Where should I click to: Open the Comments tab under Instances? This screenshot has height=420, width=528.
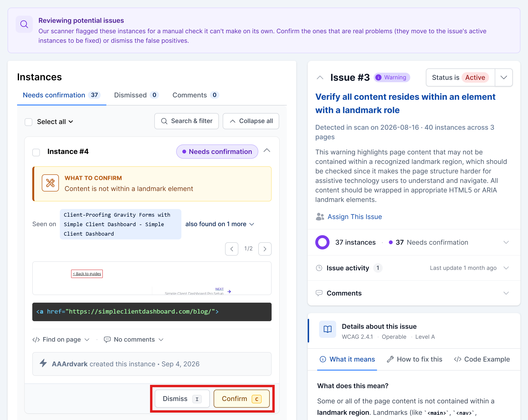[x=196, y=95]
